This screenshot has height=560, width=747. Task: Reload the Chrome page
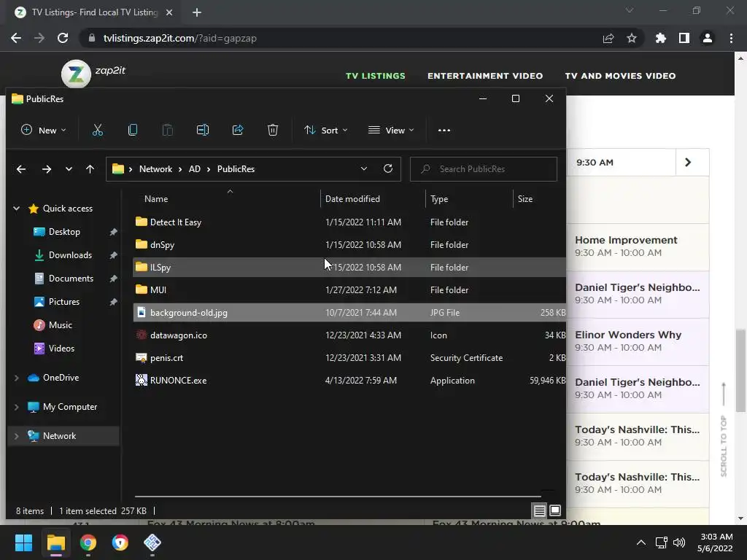(x=63, y=38)
